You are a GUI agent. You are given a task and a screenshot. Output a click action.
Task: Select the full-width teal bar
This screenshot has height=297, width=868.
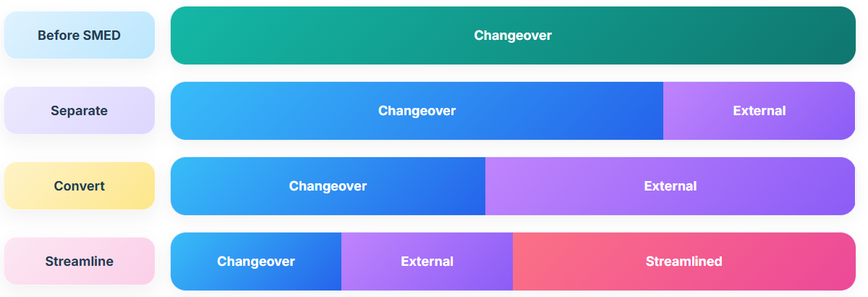click(x=513, y=35)
